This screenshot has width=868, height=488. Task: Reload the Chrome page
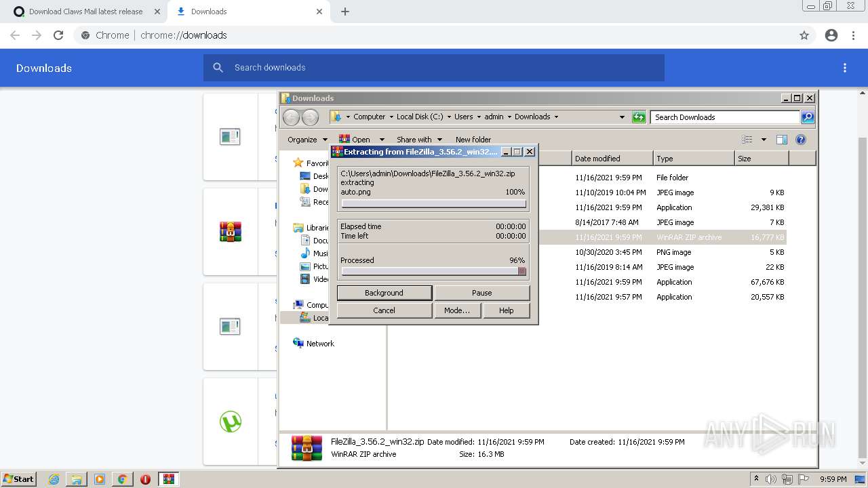pos(58,35)
